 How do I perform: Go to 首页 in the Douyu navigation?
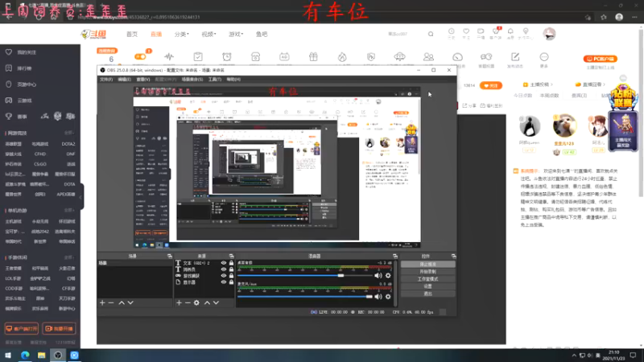tap(132, 34)
